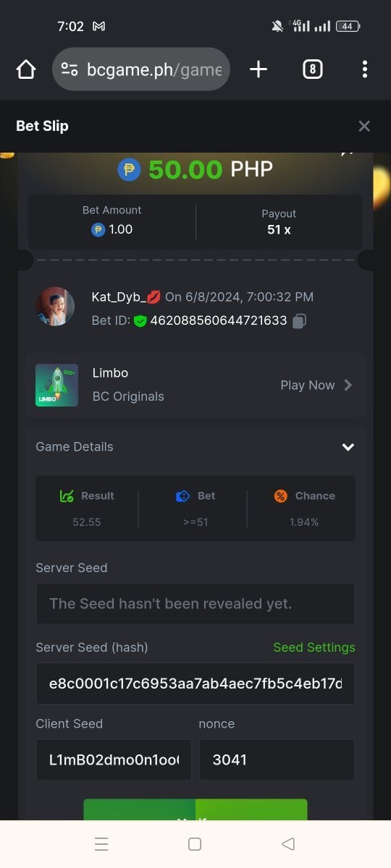Viewport: 391px width, 868px height.
Task: Select the Server Seed hash field
Action: point(195,684)
